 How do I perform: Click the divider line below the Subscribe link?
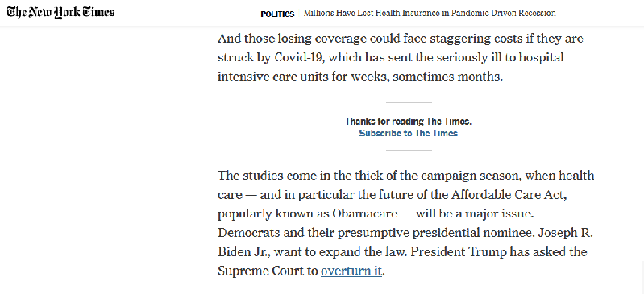click(x=409, y=151)
